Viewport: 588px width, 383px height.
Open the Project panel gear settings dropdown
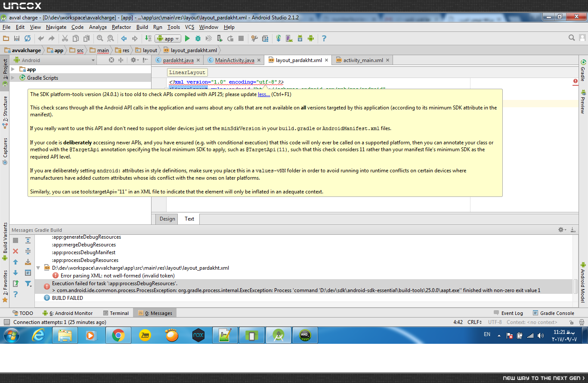135,60
